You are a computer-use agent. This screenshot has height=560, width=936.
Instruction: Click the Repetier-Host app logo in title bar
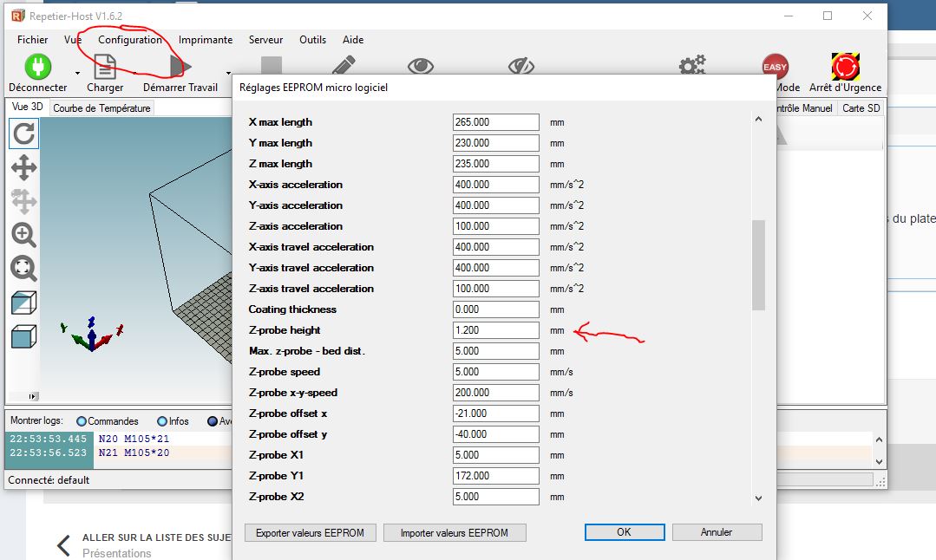coord(18,16)
